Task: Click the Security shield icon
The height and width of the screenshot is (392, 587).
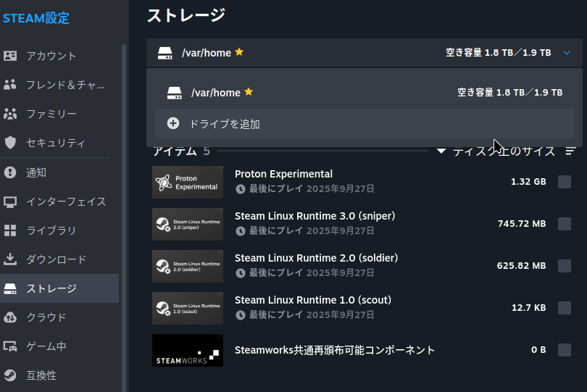Action: [10, 143]
